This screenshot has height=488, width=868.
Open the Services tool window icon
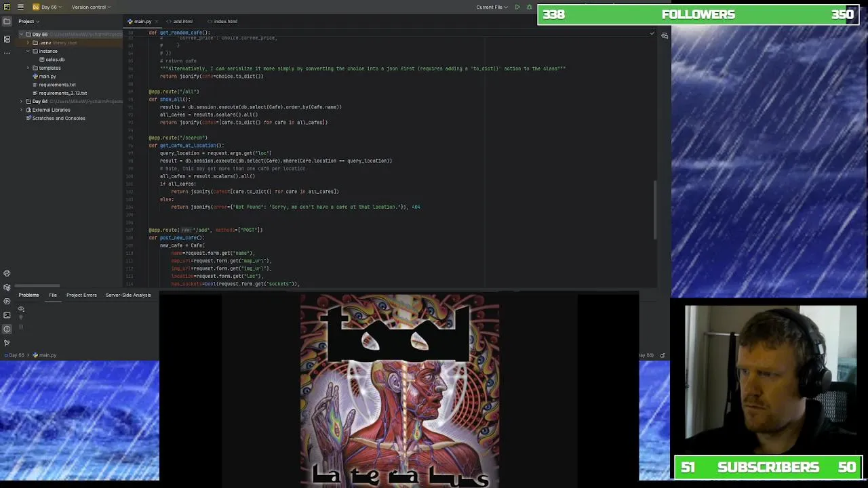(x=7, y=301)
